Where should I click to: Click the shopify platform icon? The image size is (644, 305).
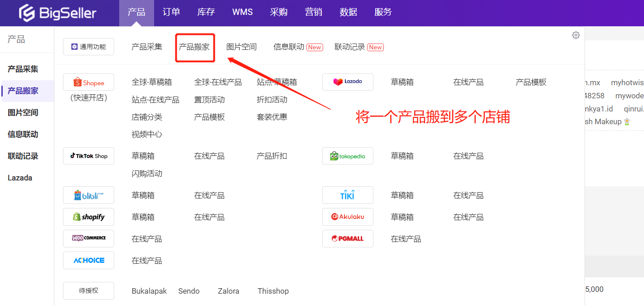point(88,217)
